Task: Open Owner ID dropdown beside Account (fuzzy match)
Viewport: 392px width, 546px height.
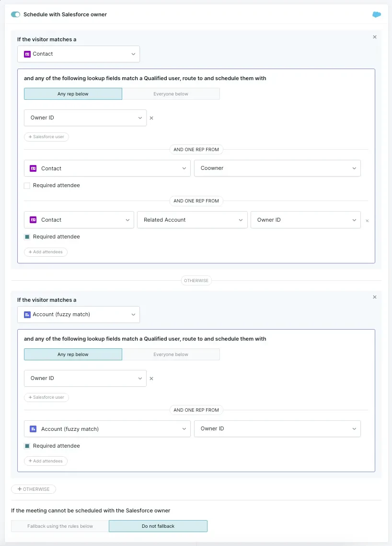Action: click(277, 428)
